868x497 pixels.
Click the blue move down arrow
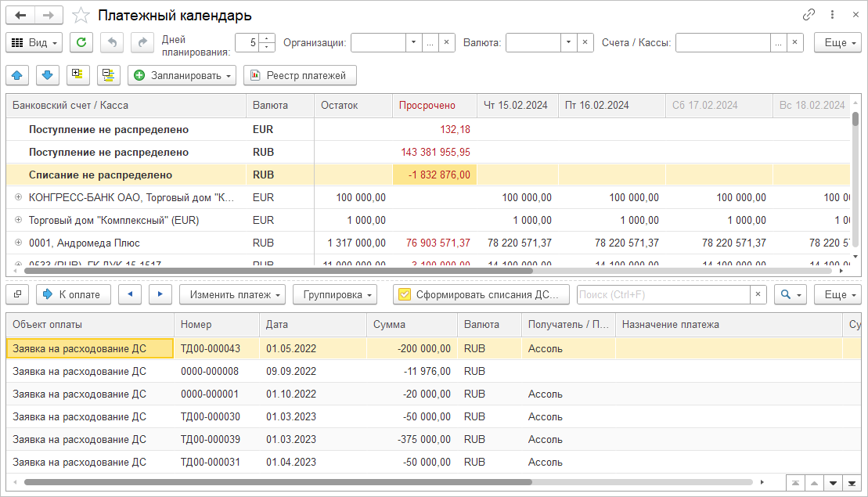click(x=48, y=75)
